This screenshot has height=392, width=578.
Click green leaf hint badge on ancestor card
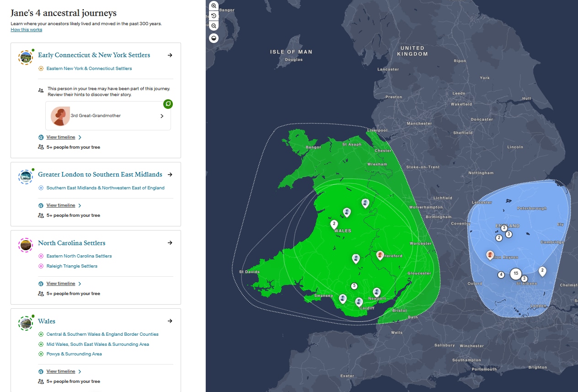tap(168, 104)
